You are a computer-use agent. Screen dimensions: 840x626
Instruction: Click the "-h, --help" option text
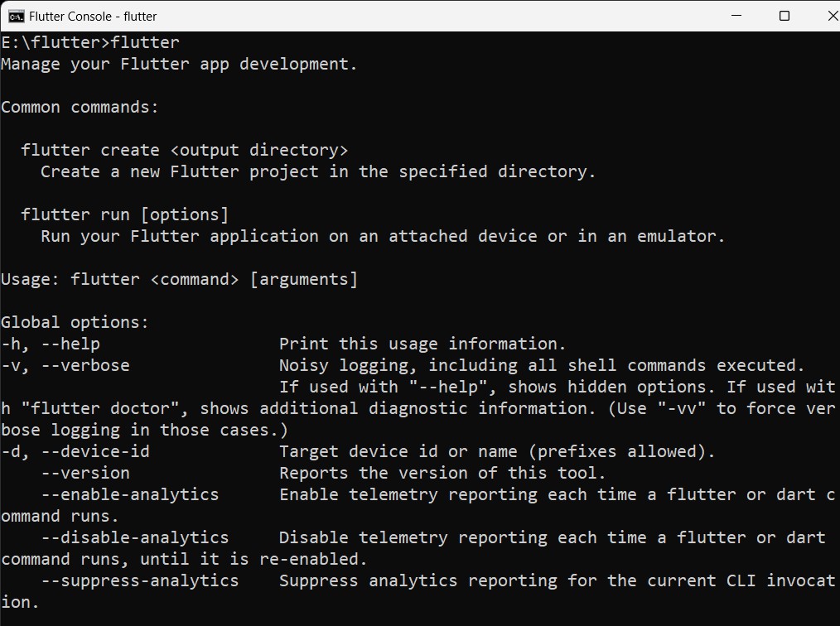click(x=51, y=344)
